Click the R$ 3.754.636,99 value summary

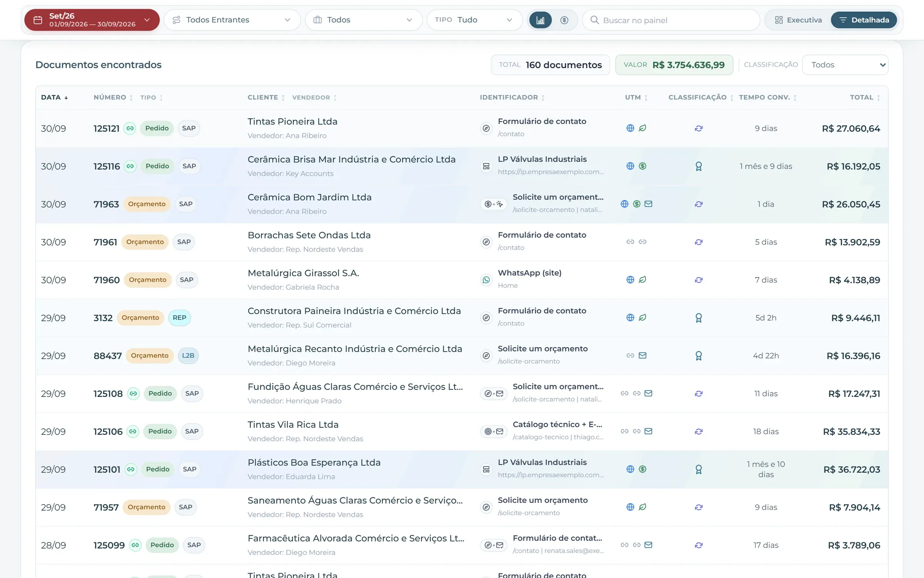click(674, 65)
